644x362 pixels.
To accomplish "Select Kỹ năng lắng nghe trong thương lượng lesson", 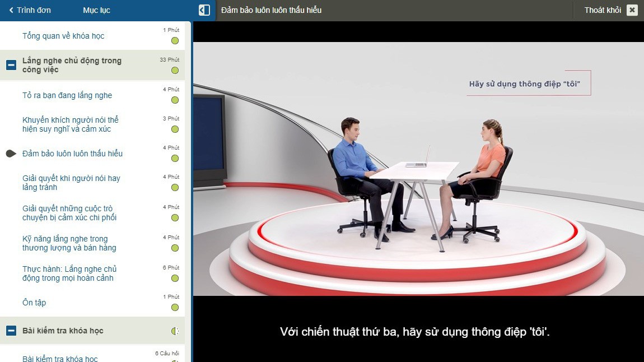I will [69, 243].
